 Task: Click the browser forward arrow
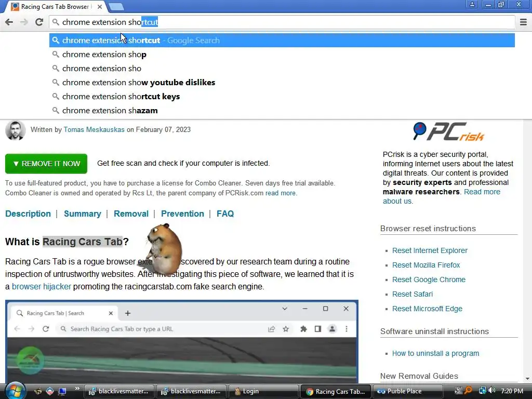click(24, 22)
